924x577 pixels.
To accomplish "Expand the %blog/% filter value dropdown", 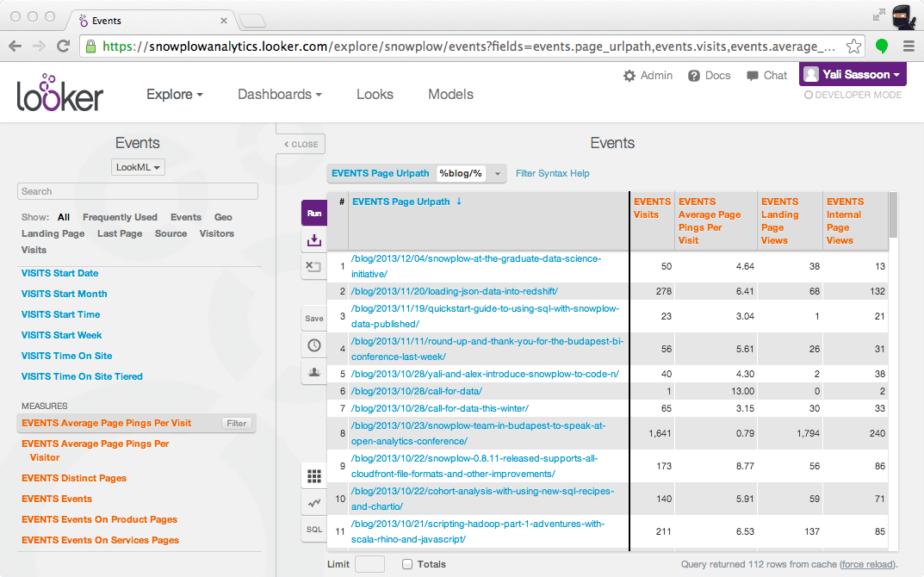I will point(497,173).
